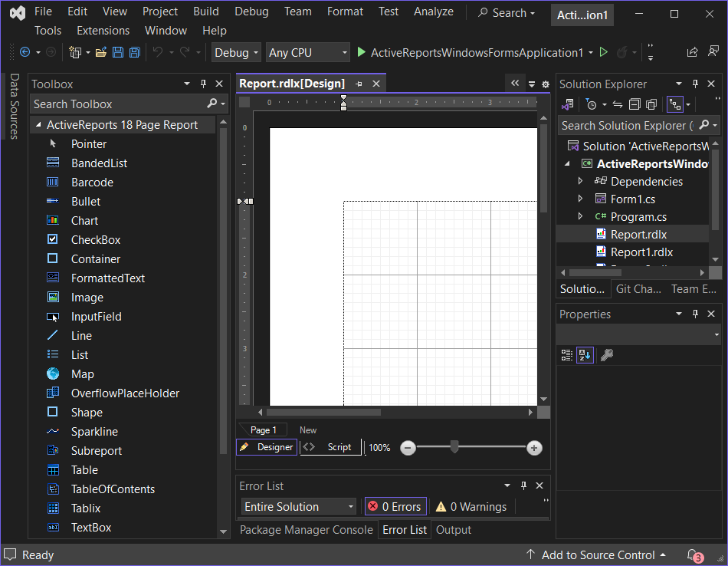Toggle the Designer view button
Viewport: 728px width, 566px height.
(x=267, y=447)
